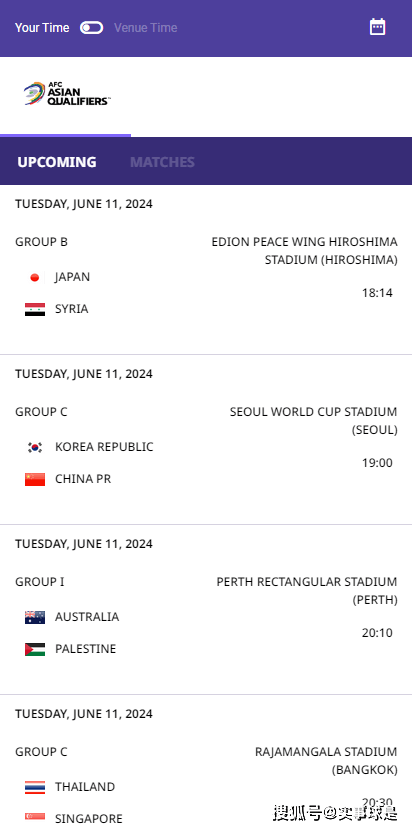Click the Syria flag icon
Viewport: 412px width, 830px height.
point(35,310)
